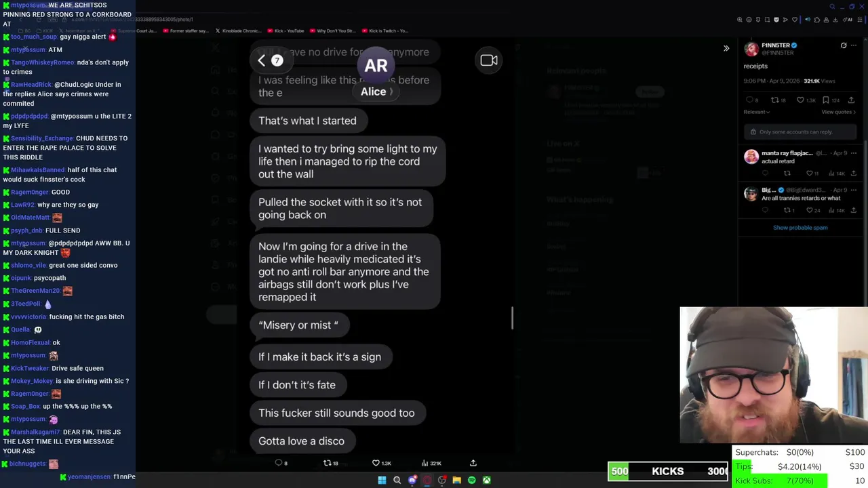The image size is (868, 488).
Task: Share the photo via upload icon
Action: [473, 463]
